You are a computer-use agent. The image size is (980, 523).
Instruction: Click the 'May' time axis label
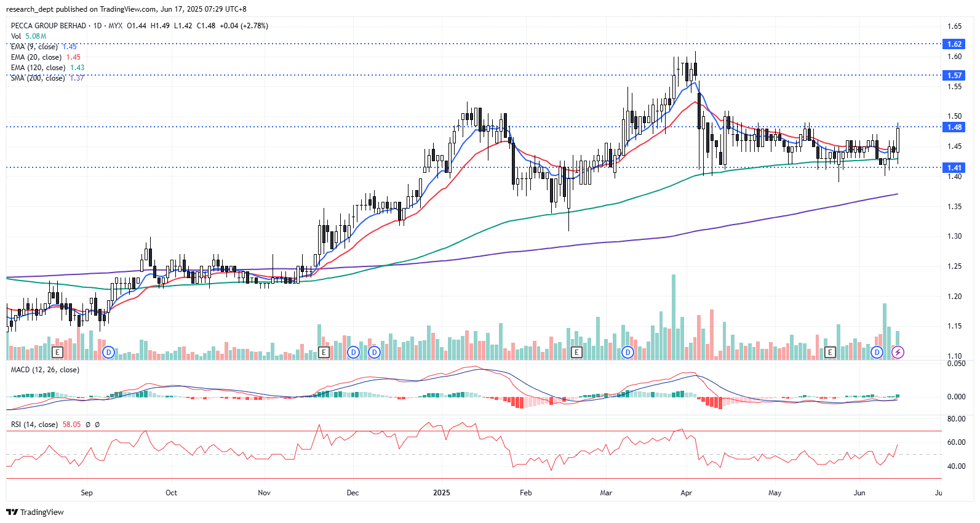pyautogui.click(x=775, y=493)
